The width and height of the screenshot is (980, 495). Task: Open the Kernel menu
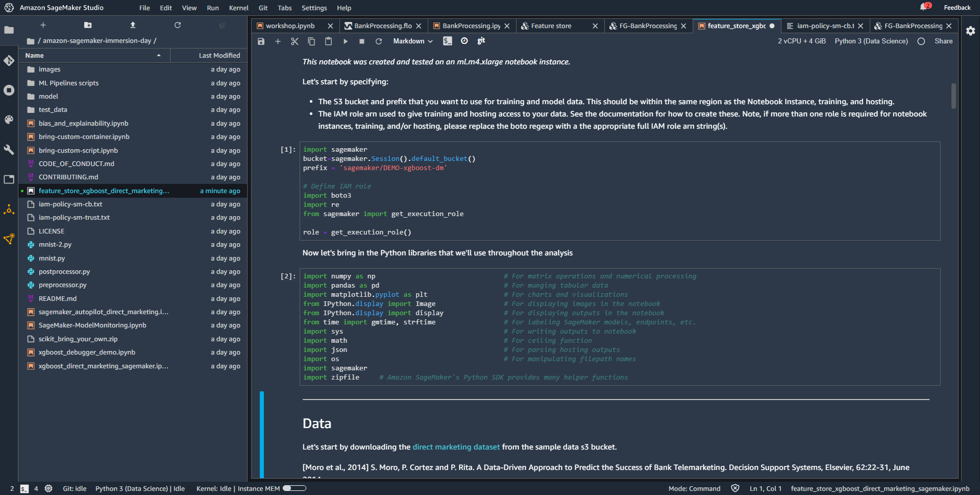pyautogui.click(x=239, y=8)
